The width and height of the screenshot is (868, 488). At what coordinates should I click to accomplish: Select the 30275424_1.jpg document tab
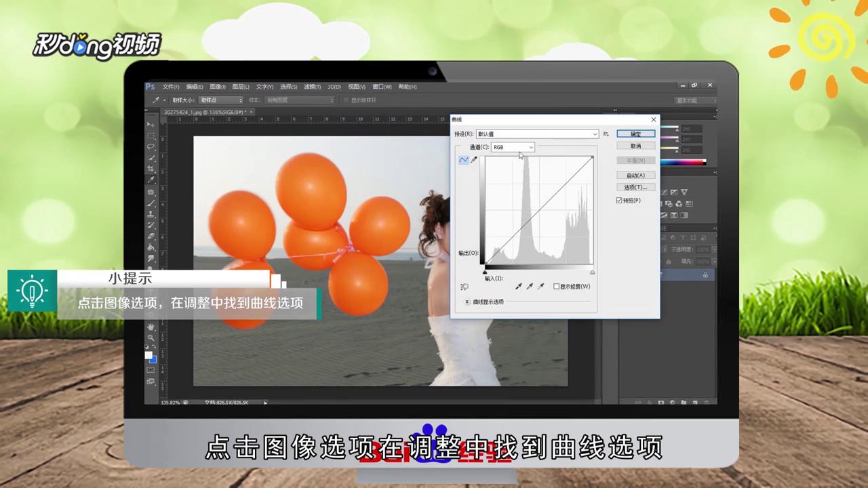pyautogui.click(x=206, y=112)
